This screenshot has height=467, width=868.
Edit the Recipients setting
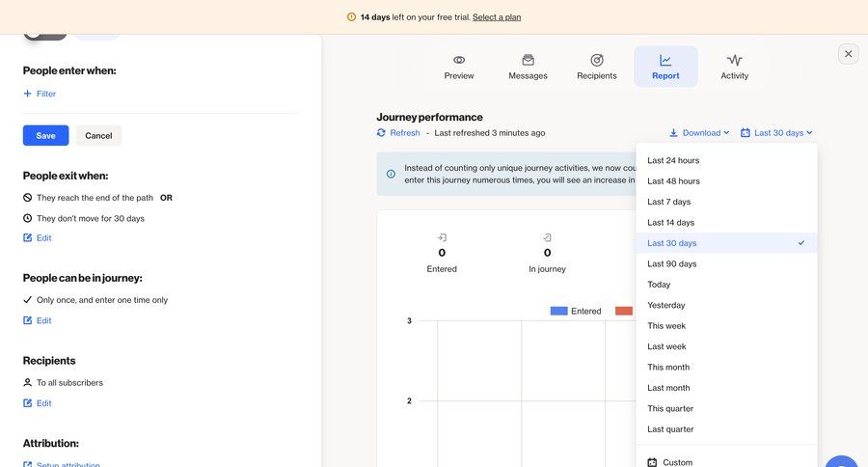pos(37,402)
